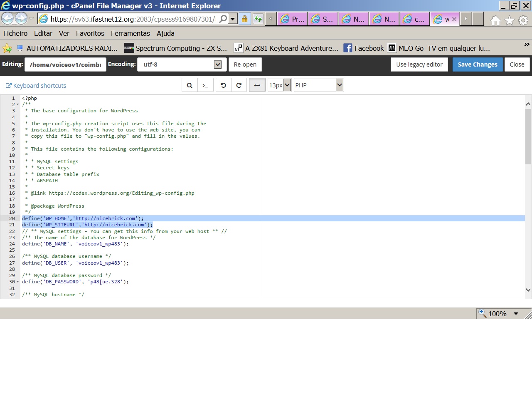This screenshot has height=394, width=532.
Task: Open the A ZX81 Keyboard Adventure bookmark
Action: click(x=286, y=48)
